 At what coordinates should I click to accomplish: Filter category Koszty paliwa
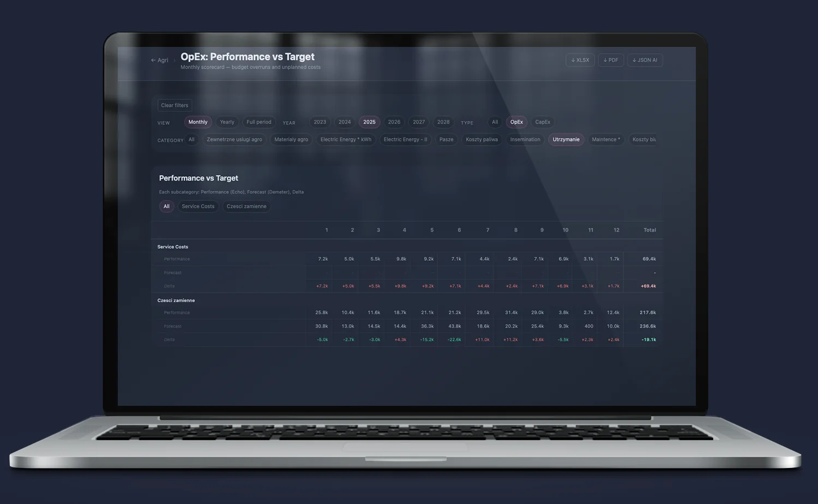482,140
